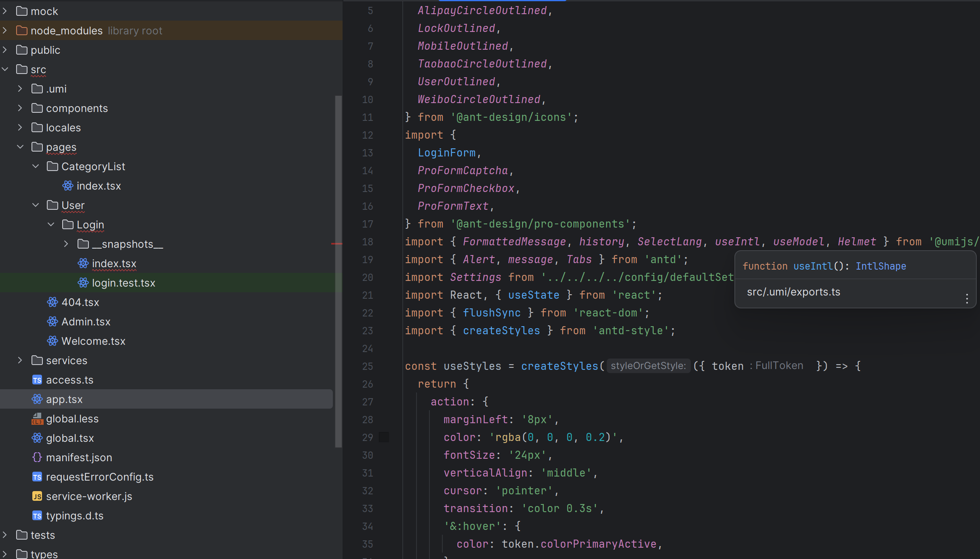Click 'LoginForm' import on line 13

point(446,153)
